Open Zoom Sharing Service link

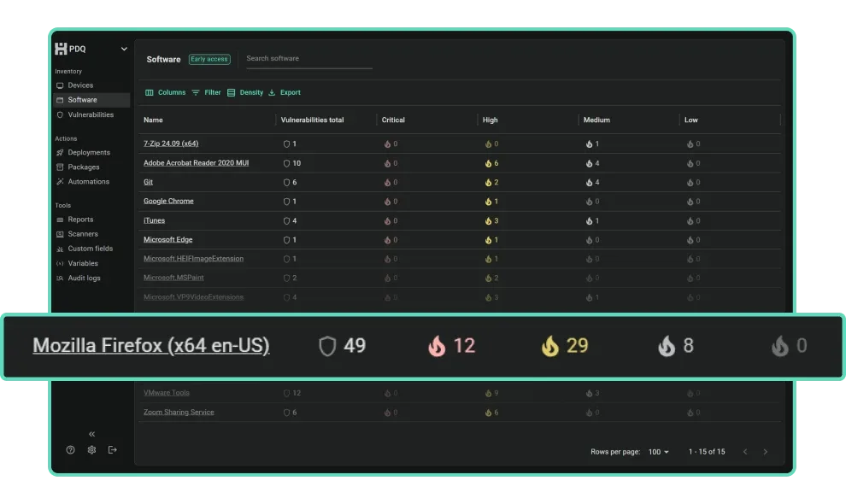pyautogui.click(x=179, y=412)
